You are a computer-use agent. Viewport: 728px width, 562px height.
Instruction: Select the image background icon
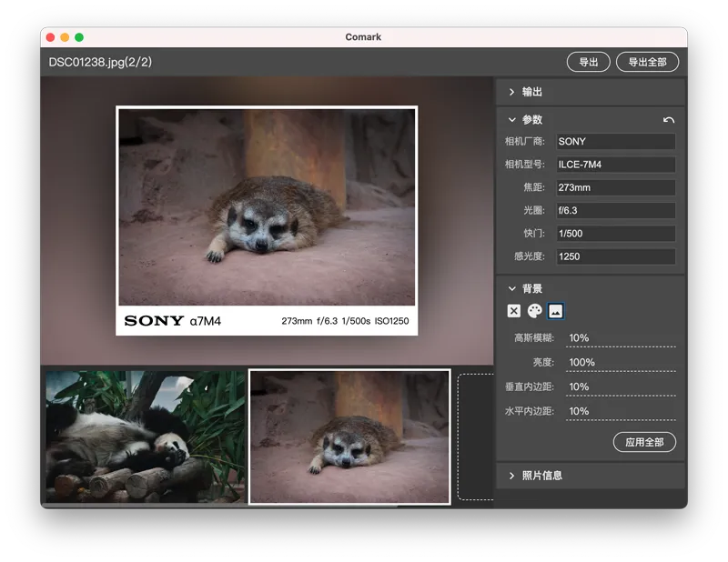coord(556,311)
